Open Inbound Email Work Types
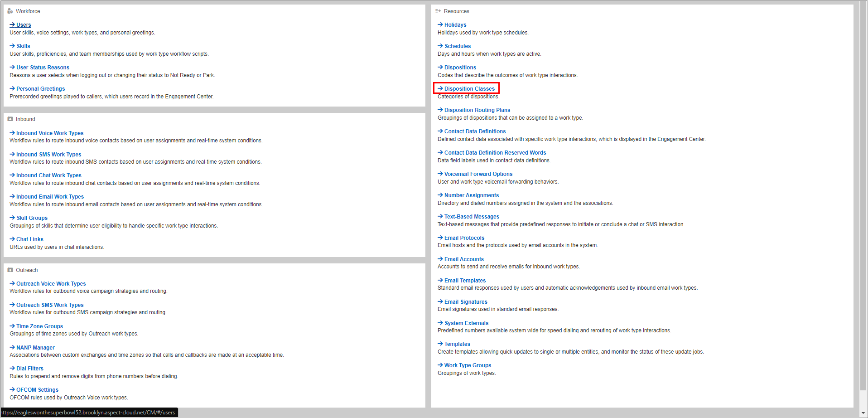 point(50,196)
